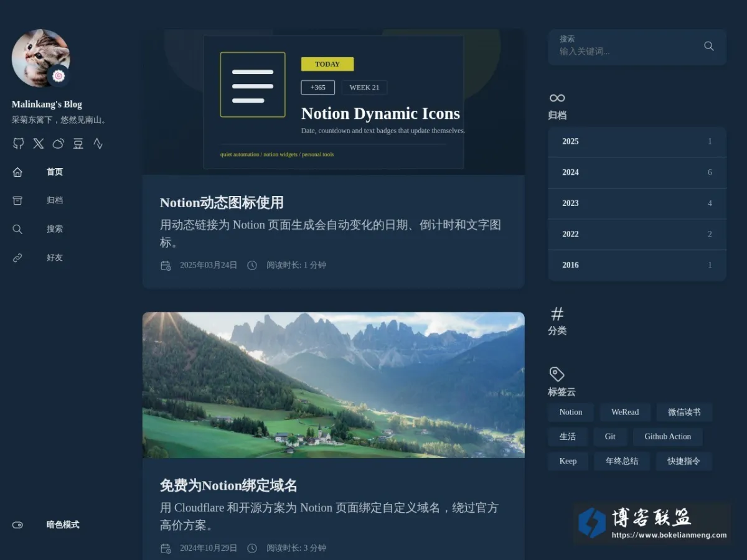Open the 2025 archive row
747x560 pixels.
pos(637,142)
